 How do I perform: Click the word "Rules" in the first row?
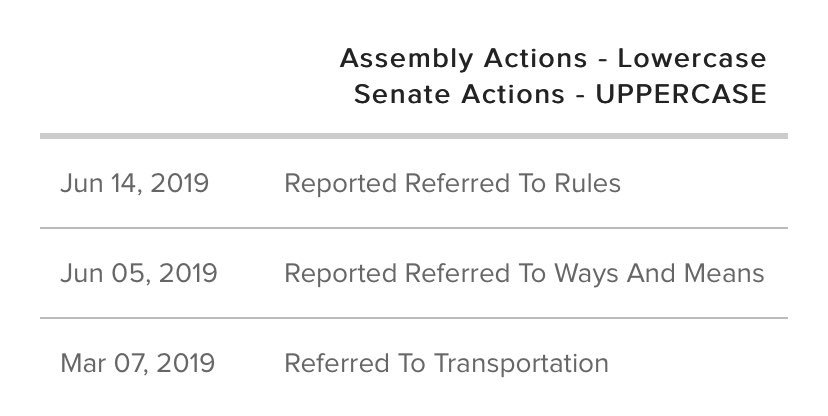[589, 184]
